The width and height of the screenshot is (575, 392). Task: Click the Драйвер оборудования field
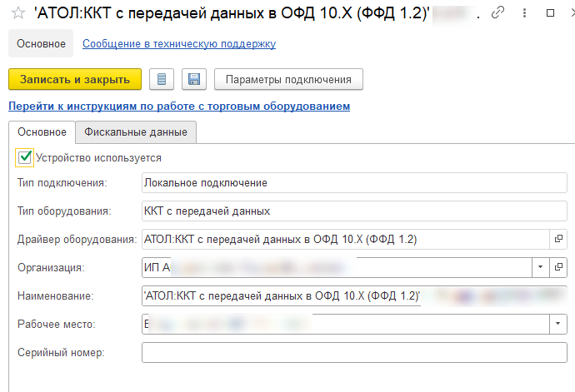[346, 239]
